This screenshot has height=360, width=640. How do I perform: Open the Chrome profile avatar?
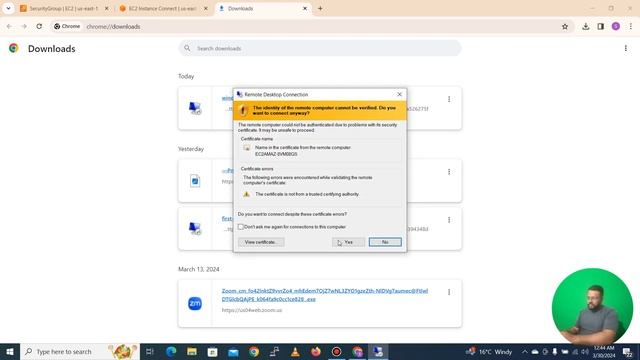(616, 27)
